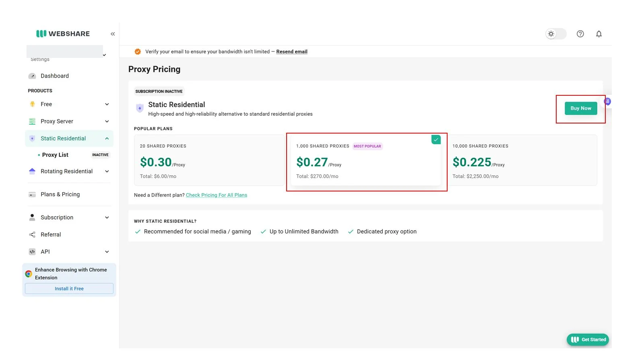
Task: Select the 20 shared proxies plan card
Action: [x=208, y=160]
